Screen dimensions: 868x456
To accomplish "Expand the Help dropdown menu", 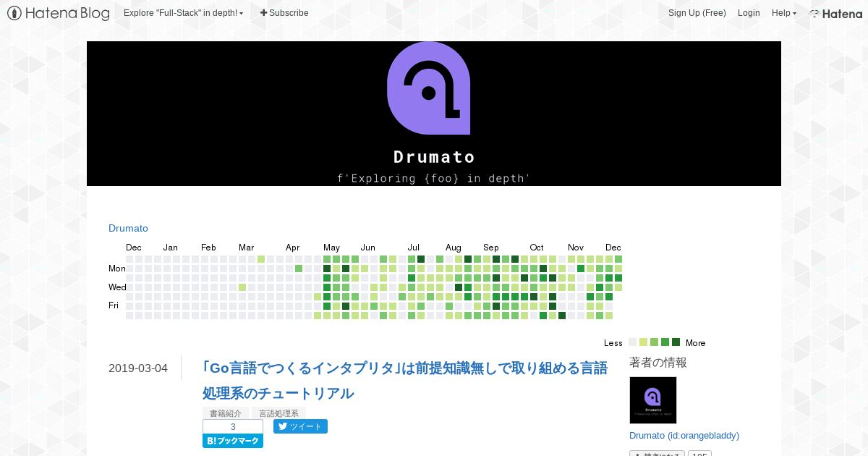I will [783, 13].
